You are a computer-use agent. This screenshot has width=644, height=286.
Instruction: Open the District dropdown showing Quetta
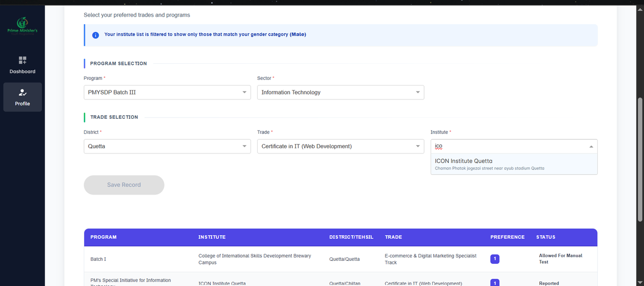167,146
